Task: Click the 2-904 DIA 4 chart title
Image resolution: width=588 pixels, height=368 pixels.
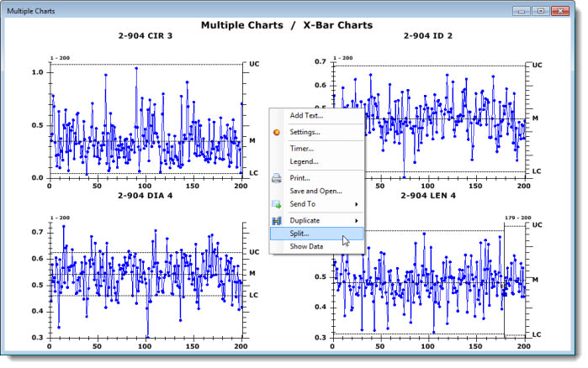Action: [x=145, y=197]
